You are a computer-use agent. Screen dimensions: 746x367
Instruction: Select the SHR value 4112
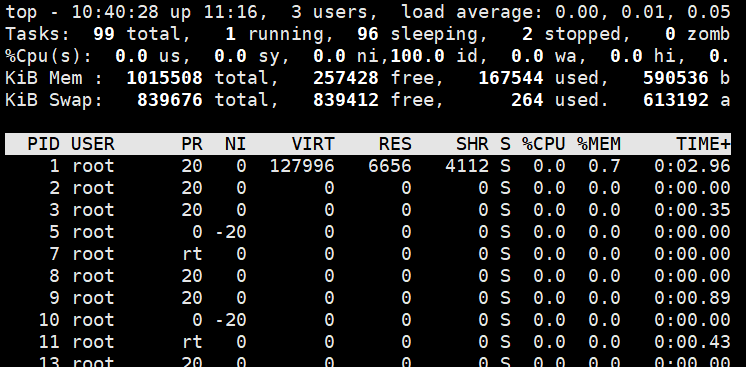point(467,166)
